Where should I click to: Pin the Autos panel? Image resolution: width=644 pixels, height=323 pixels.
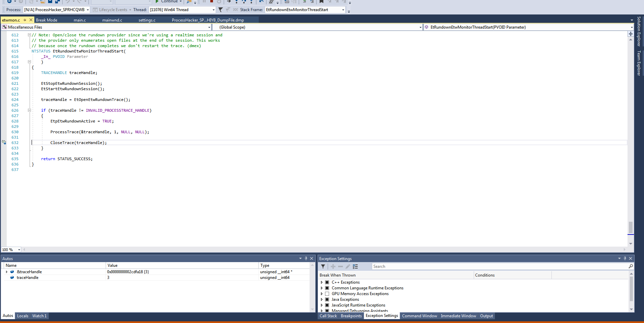pyautogui.click(x=306, y=258)
